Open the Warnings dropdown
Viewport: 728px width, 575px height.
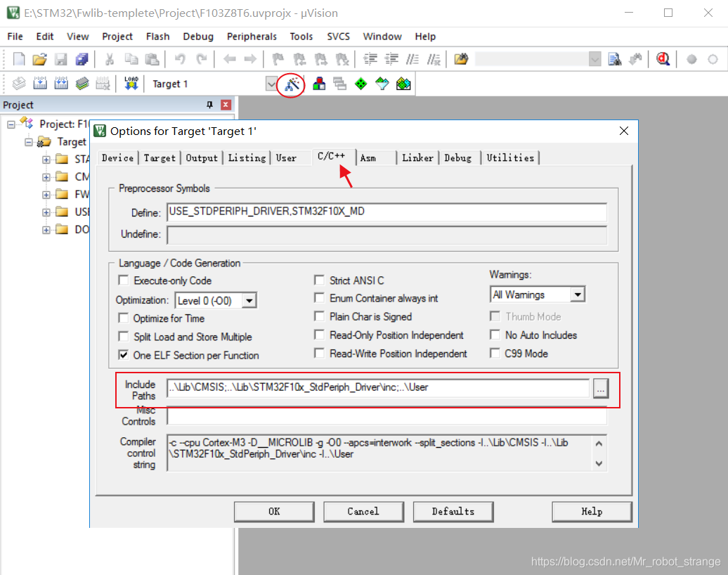click(578, 295)
